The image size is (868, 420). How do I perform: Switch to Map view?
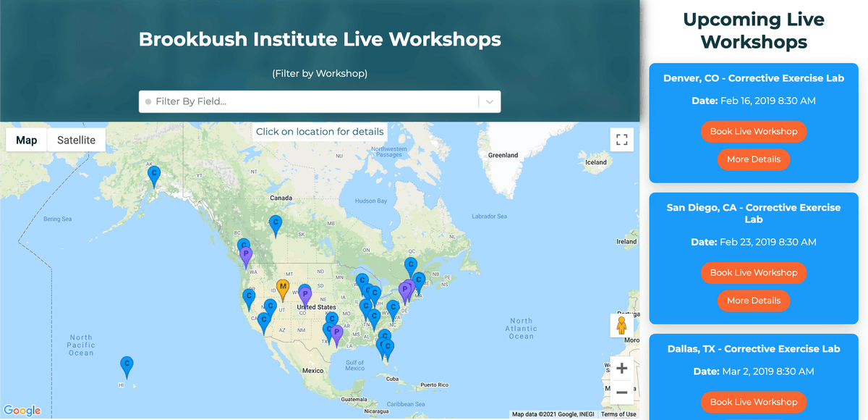27,140
